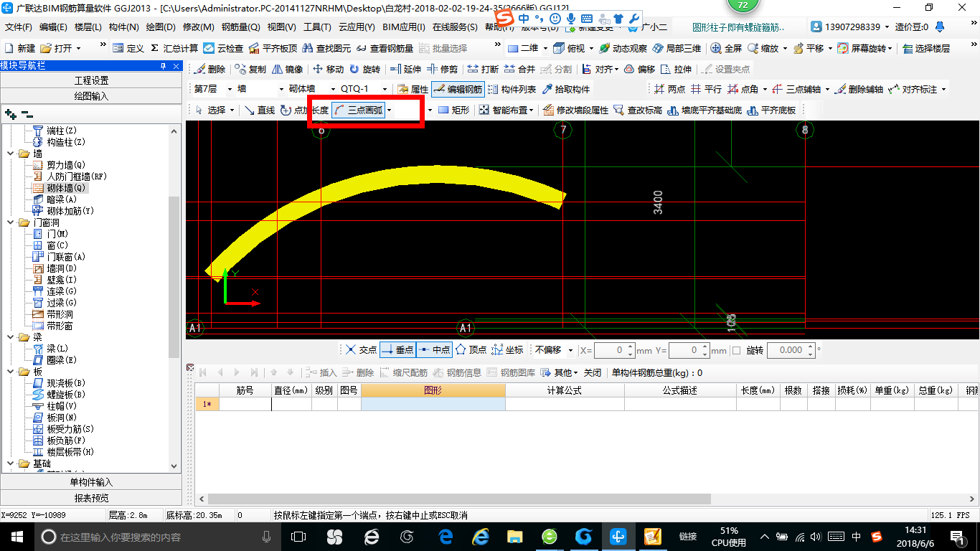The image size is (980, 551).
Task: Open the 绘图(D) menu
Action: click(161, 27)
